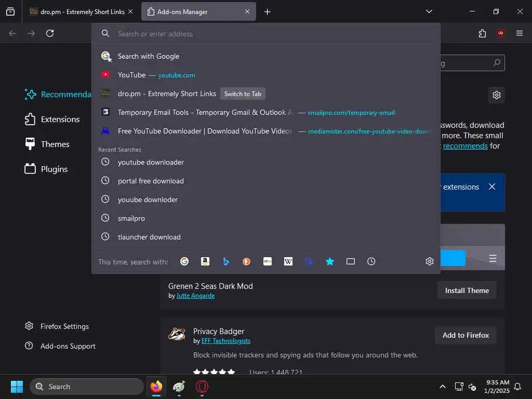Close the Add-ons Manager tab
Image resolution: width=532 pixels, height=399 pixels.
pyautogui.click(x=247, y=11)
